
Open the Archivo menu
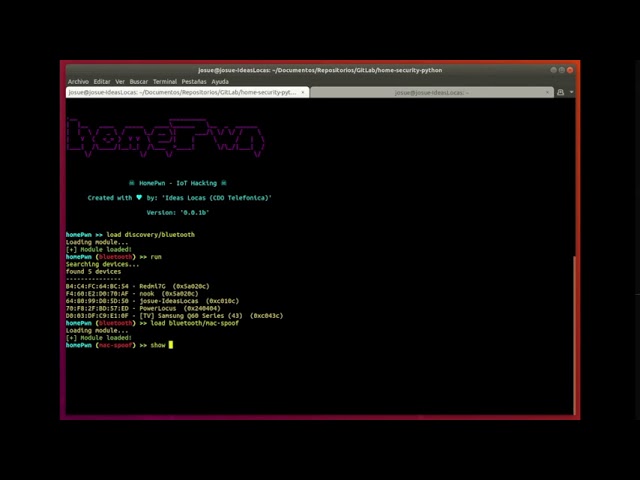tap(78, 82)
